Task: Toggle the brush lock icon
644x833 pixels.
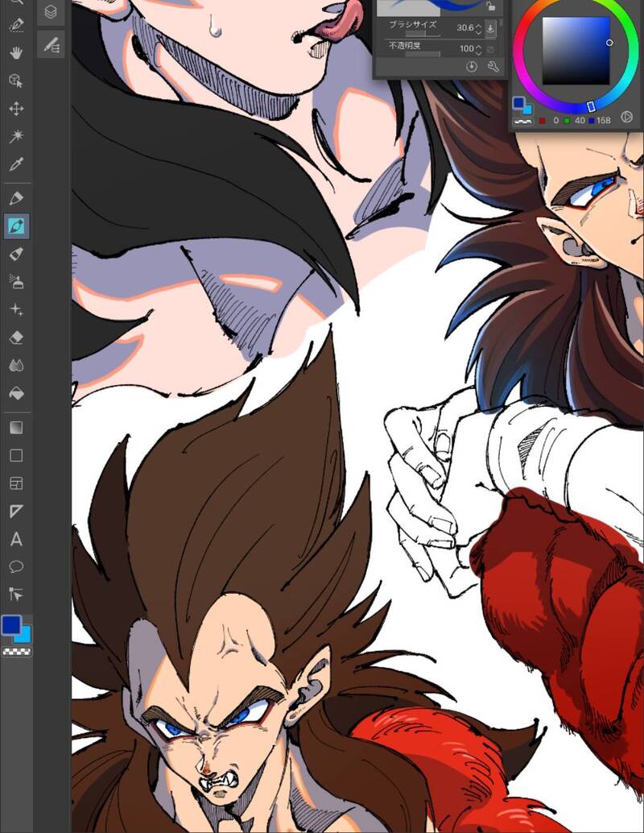Action: click(490, 6)
